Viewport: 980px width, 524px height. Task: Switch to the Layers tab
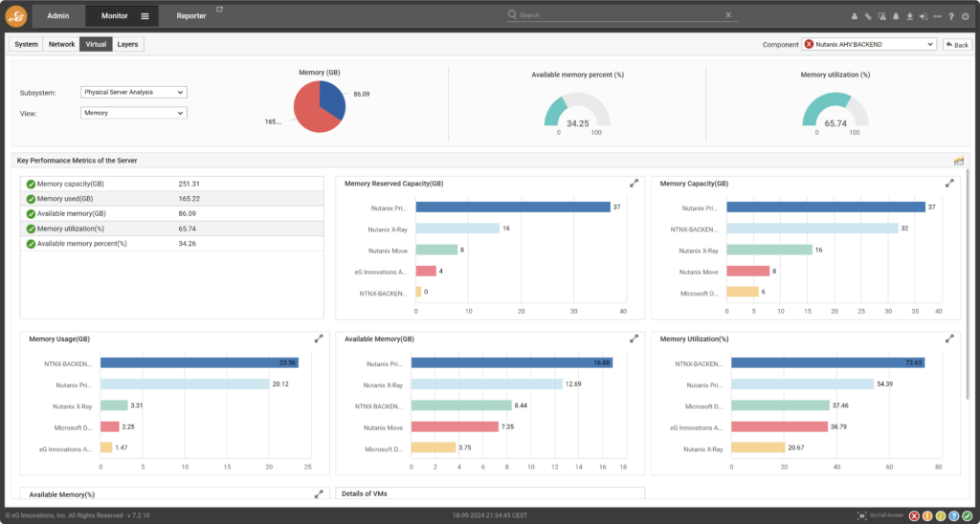click(x=127, y=44)
